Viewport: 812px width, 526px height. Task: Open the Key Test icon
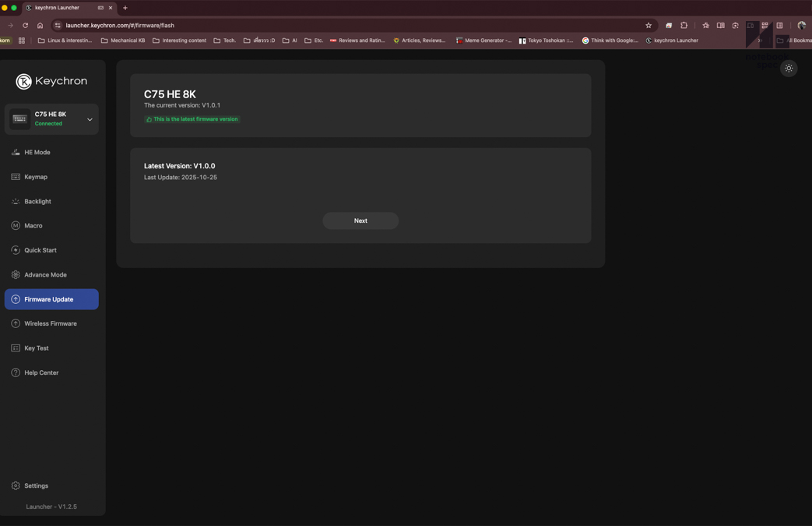click(16, 348)
